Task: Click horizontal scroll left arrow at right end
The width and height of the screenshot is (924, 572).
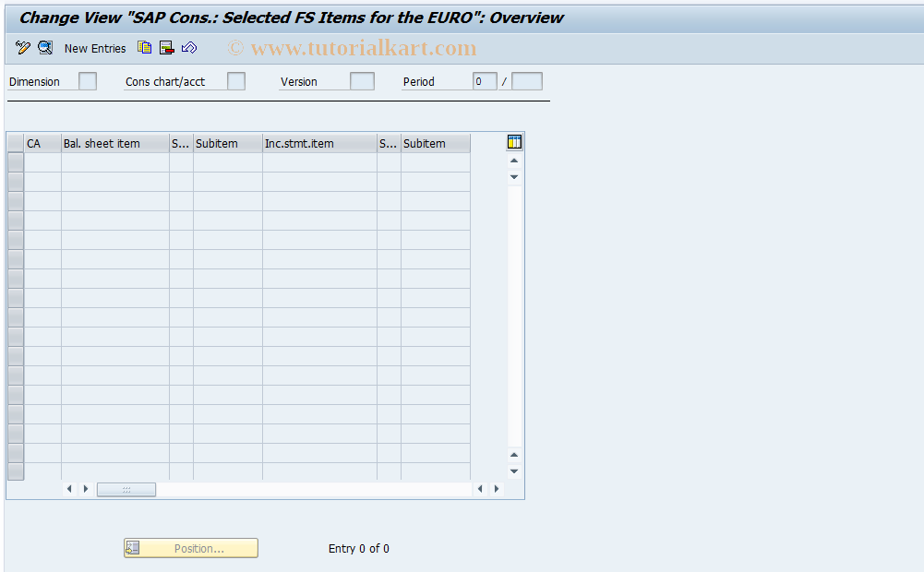Action: pyautogui.click(x=480, y=489)
